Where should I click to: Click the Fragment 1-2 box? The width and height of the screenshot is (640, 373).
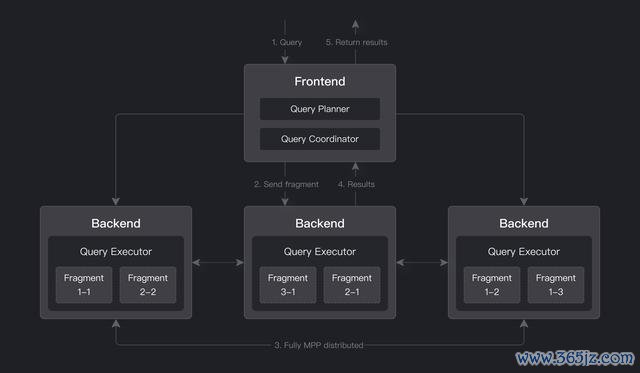(492, 285)
